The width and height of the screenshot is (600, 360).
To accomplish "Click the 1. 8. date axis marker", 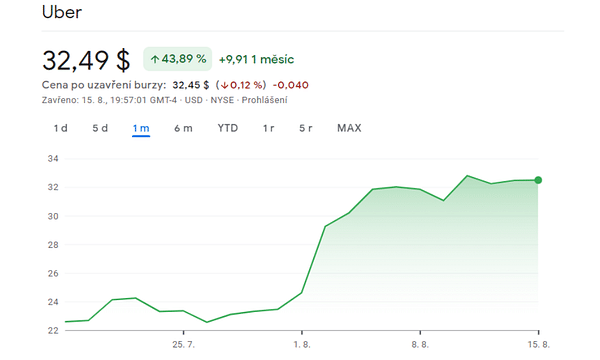I will point(302,344).
